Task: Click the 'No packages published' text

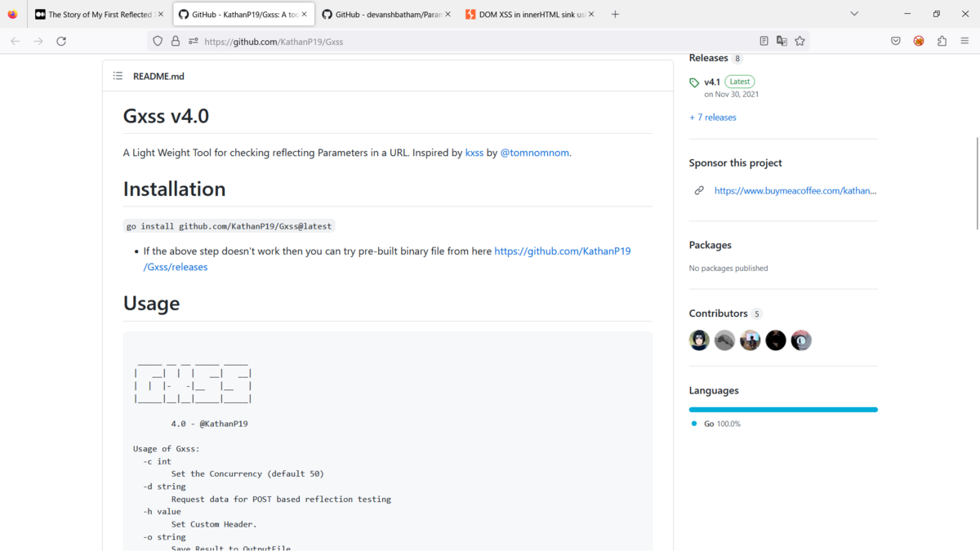Action: point(728,268)
